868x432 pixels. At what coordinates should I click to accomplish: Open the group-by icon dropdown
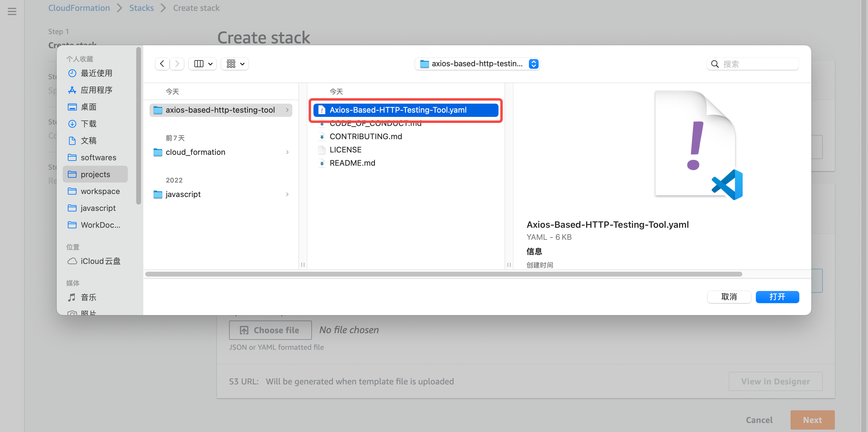coord(235,64)
